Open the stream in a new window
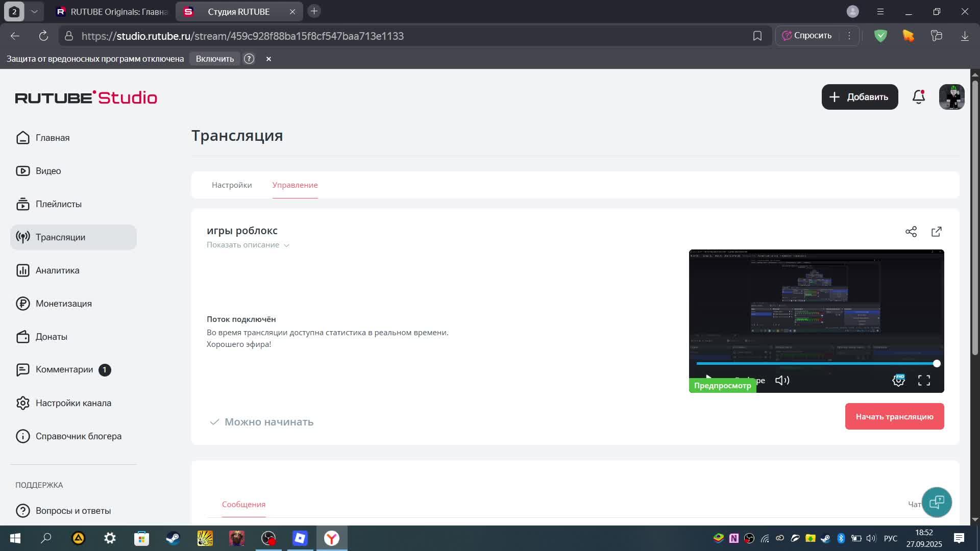 coord(937,232)
